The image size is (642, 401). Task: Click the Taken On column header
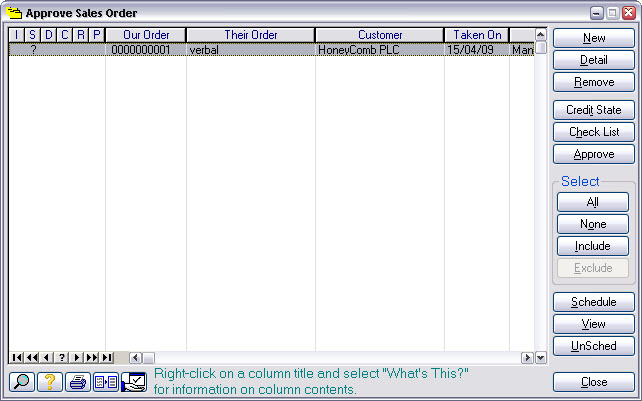[477, 35]
